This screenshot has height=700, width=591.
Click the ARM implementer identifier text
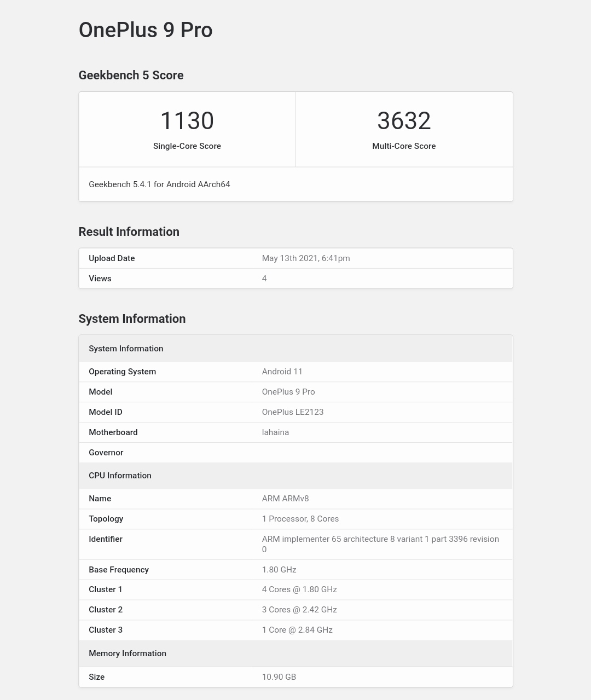(380, 539)
